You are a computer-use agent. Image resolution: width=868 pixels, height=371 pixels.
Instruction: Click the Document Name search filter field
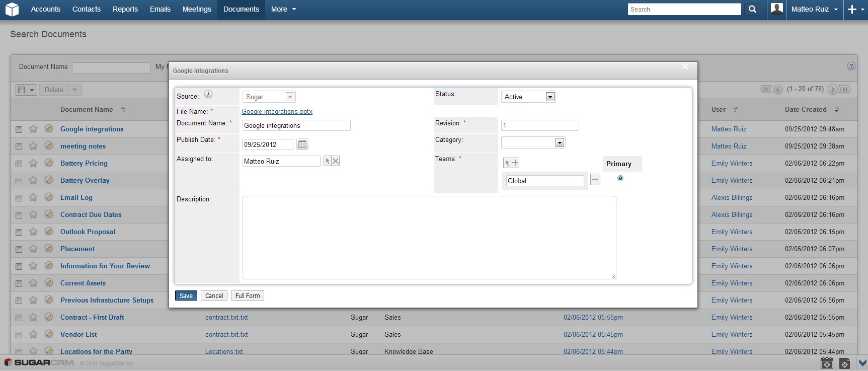tap(111, 67)
